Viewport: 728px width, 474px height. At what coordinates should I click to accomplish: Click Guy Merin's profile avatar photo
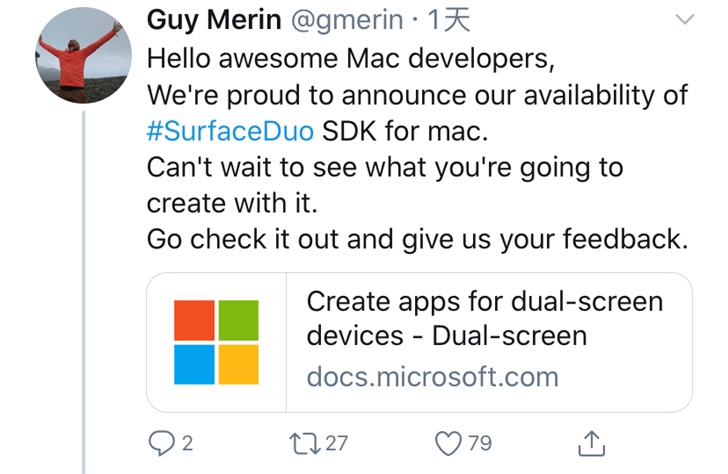coord(78,56)
